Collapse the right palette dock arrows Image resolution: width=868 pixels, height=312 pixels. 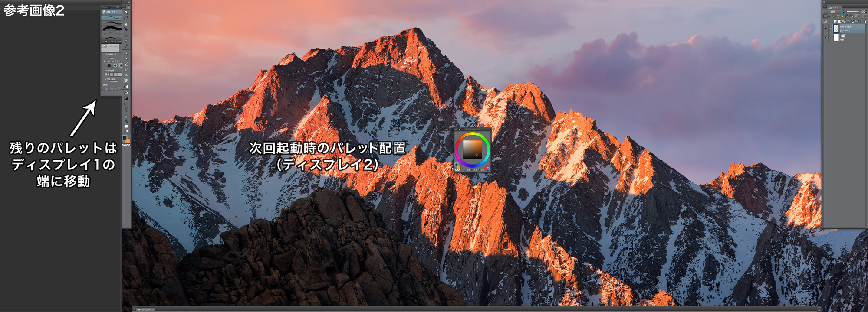pos(824,2)
